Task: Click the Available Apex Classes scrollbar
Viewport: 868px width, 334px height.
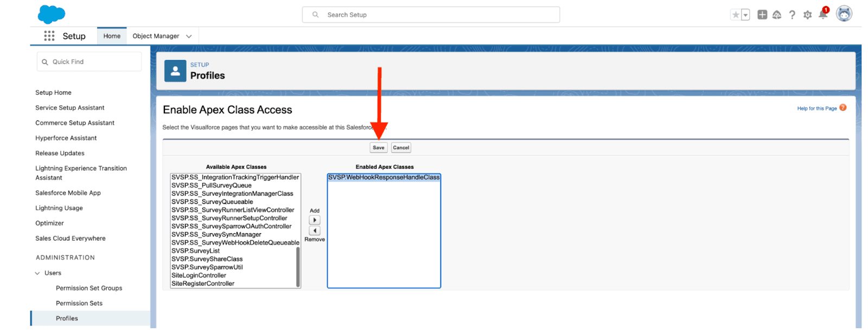Action: tap(298, 266)
